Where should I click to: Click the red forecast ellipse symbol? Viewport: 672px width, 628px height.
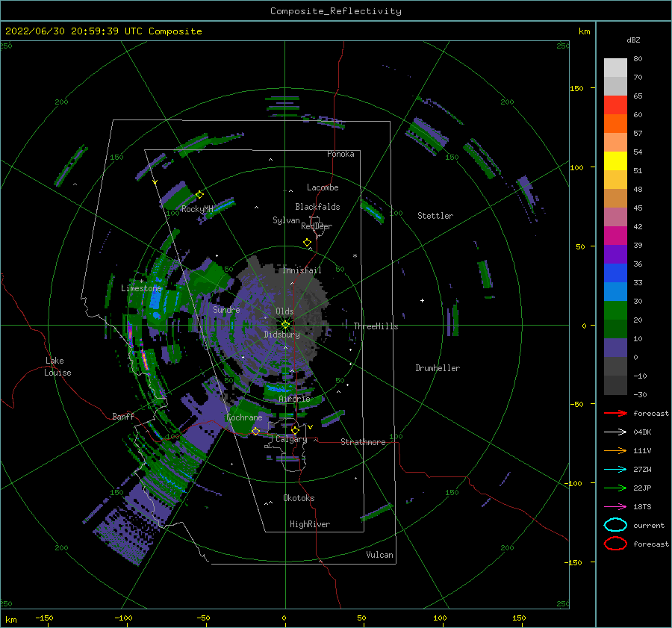tap(615, 544)
